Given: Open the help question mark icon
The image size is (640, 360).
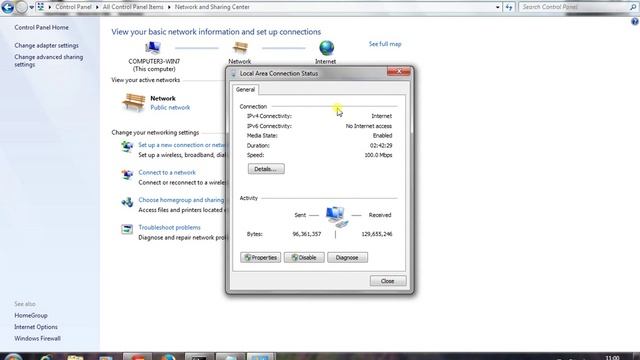Looking at the screenshot, I should (x=635, y=22).
